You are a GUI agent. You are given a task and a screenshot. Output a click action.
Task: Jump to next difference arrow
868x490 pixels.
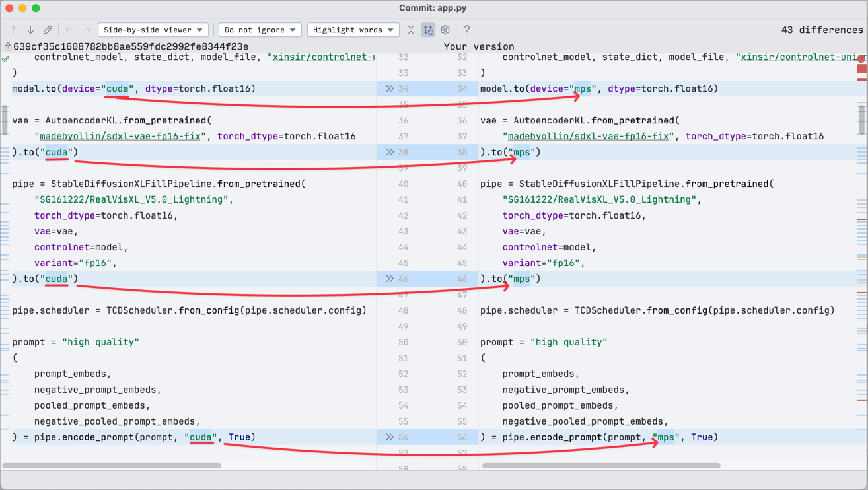click(30, 30)
